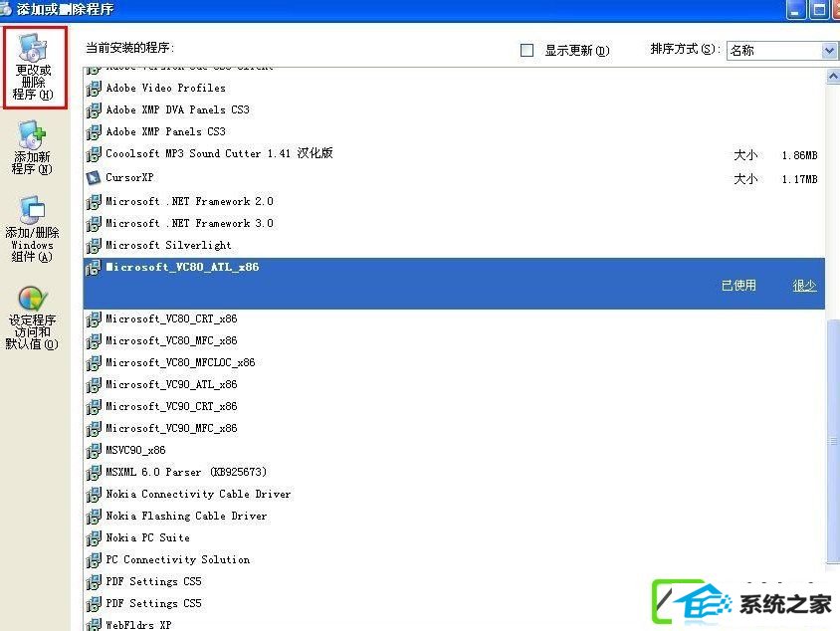Click the Microsoft_VC90_CRT_x86 icon

coord(94,407)
